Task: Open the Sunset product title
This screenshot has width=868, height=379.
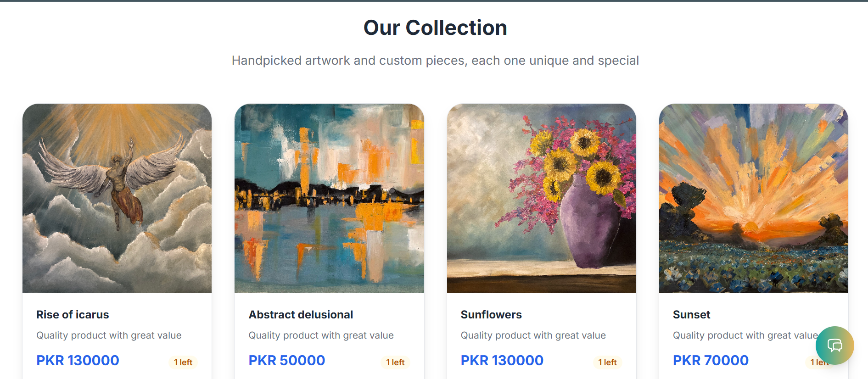Action: click(691, 315)
